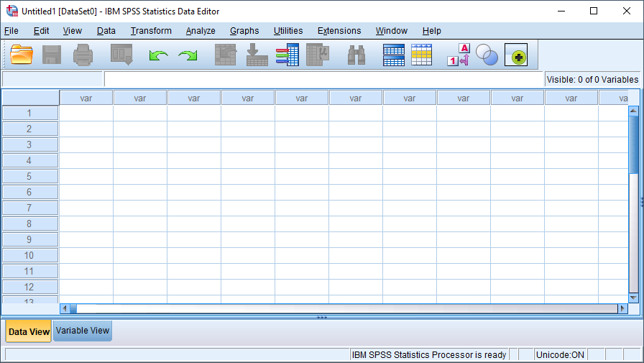Select row header 1

point(30,113)
